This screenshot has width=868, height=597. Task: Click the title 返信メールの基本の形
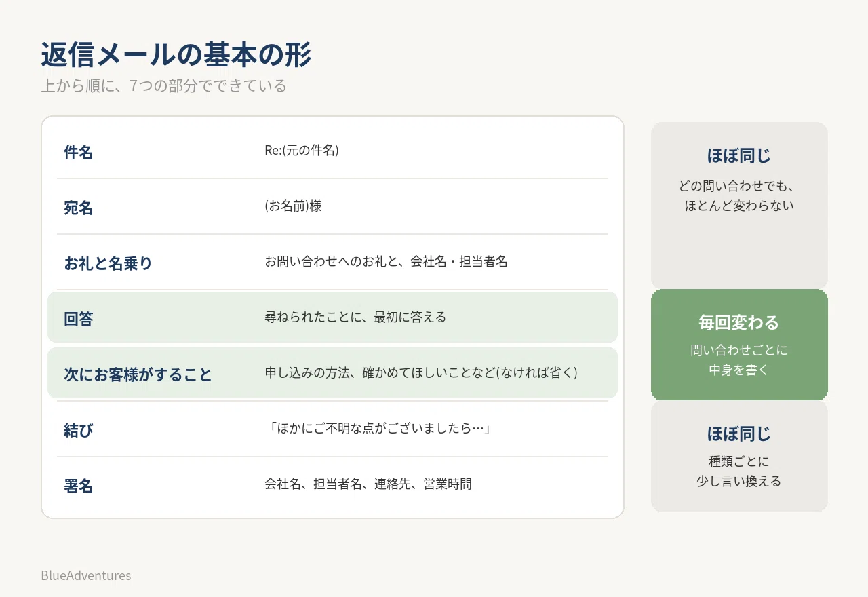point(176,56)
